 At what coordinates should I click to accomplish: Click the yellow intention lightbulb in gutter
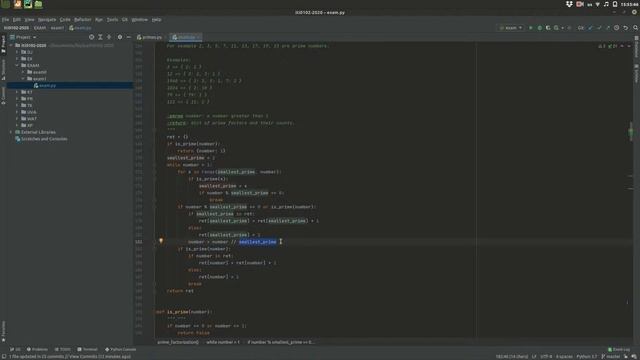(161, 241)
